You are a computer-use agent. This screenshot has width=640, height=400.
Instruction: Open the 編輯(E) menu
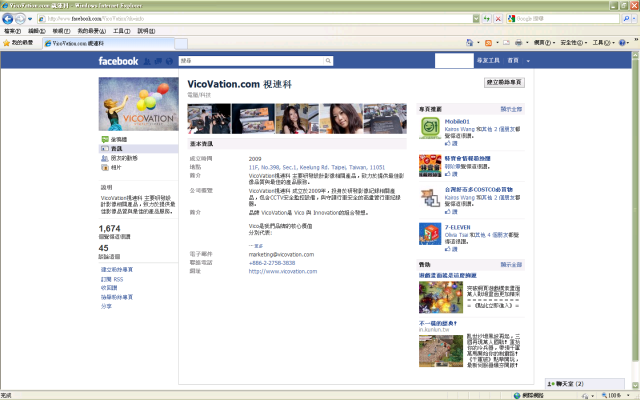[x=36, y=31]
